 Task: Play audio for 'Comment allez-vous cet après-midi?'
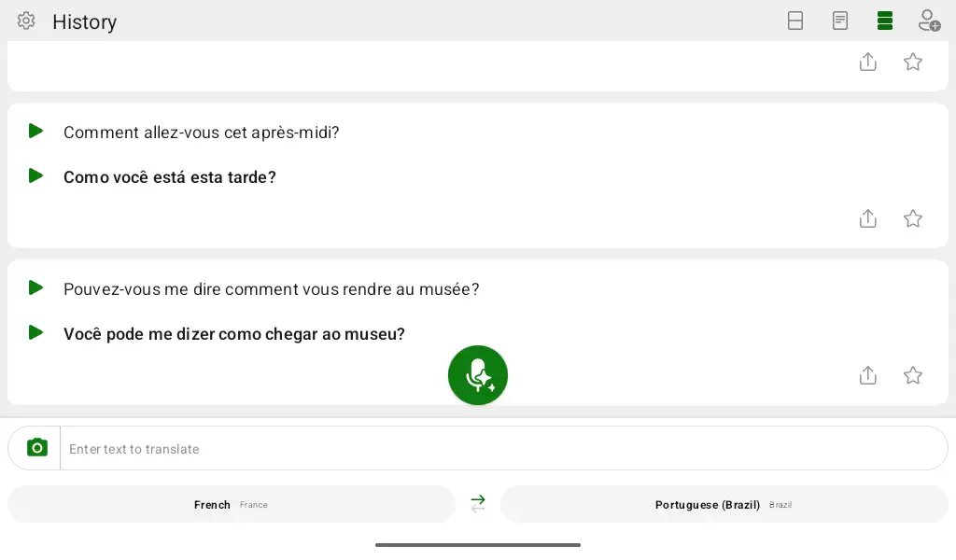pyautogui.click(x=36, y=131)
